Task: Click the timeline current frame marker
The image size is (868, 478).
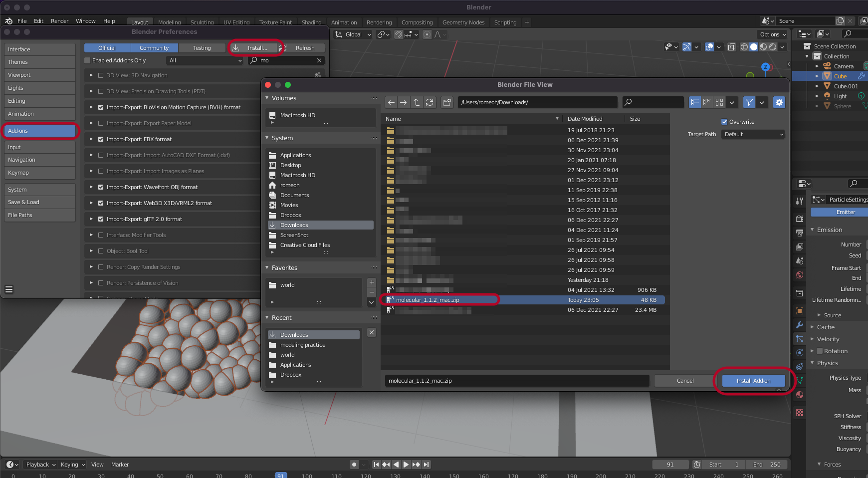Action: coord(281,476)
